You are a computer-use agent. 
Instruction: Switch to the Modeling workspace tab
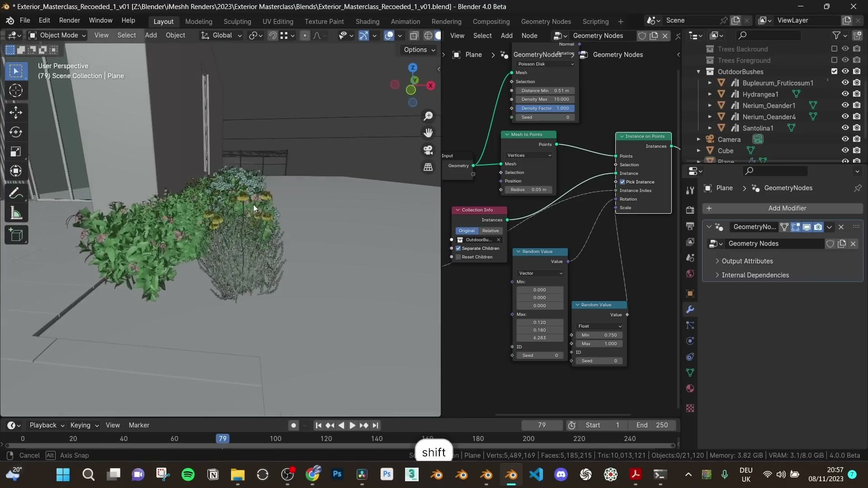198,22
